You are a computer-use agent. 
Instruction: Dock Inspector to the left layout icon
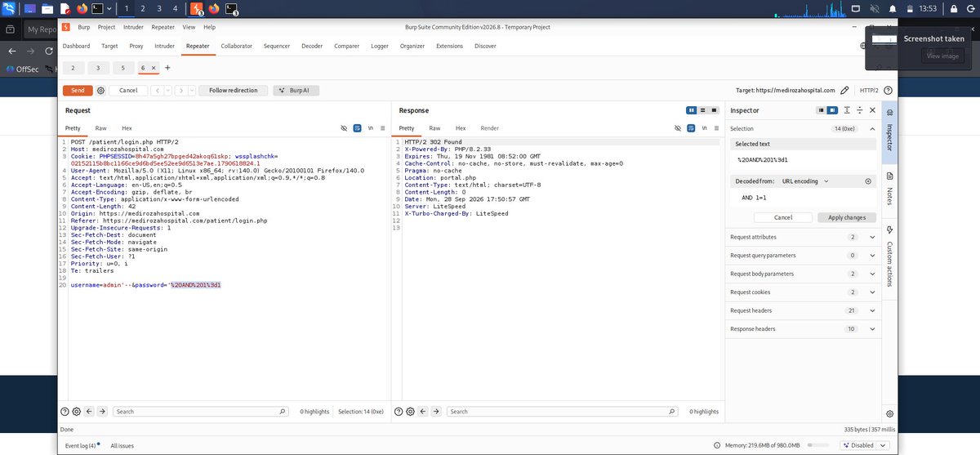point(822,110)
